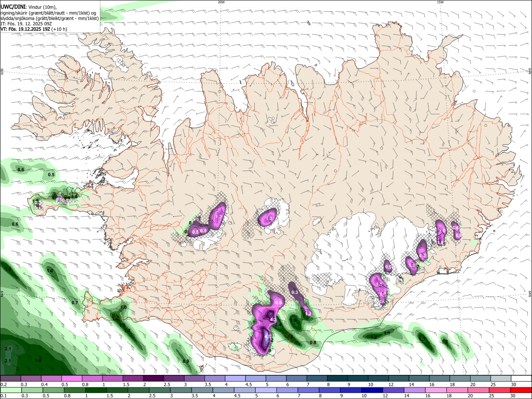The height and width of the screenshot is (399, 532).
Task: Select the rain-scale swatch starting at 0.5
Action: [53, 390]
